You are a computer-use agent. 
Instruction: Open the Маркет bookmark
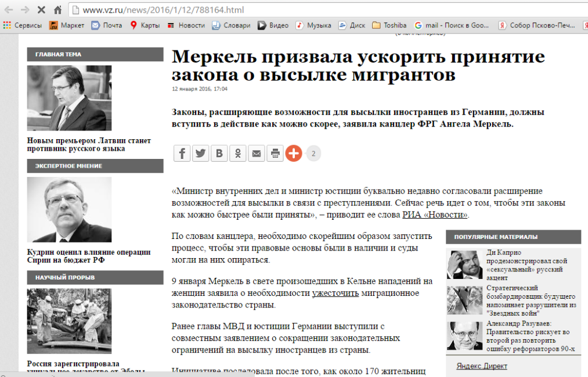(x=67, y=25)
